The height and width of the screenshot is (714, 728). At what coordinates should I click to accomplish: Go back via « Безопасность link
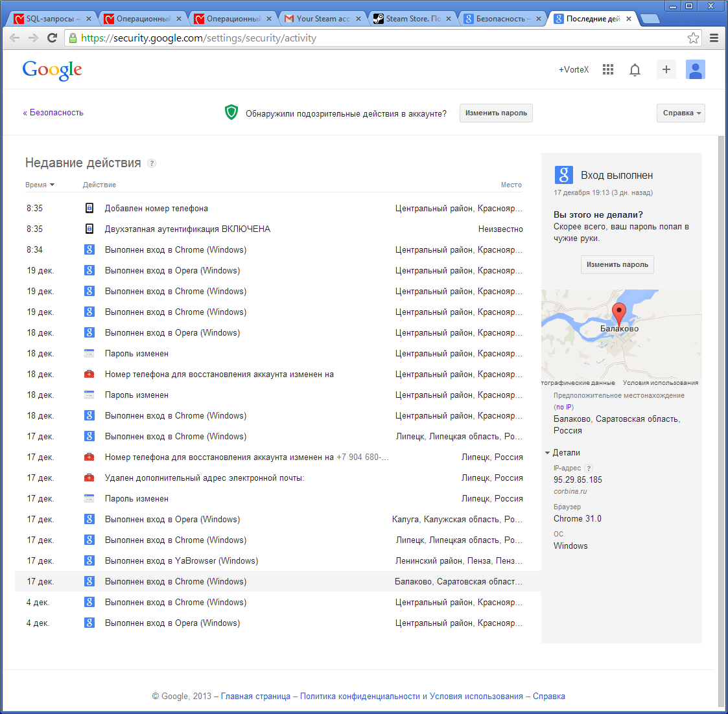pyautogui.click(x=53, y=112)
